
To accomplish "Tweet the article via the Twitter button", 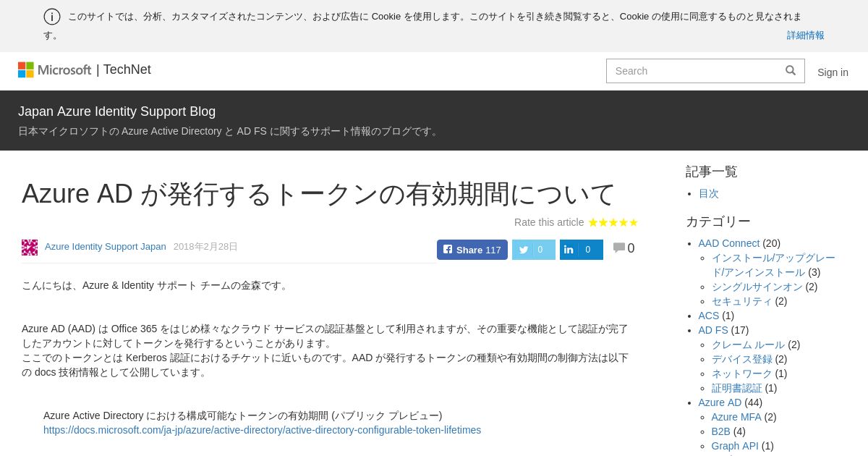I will click(x=534, y=250).
